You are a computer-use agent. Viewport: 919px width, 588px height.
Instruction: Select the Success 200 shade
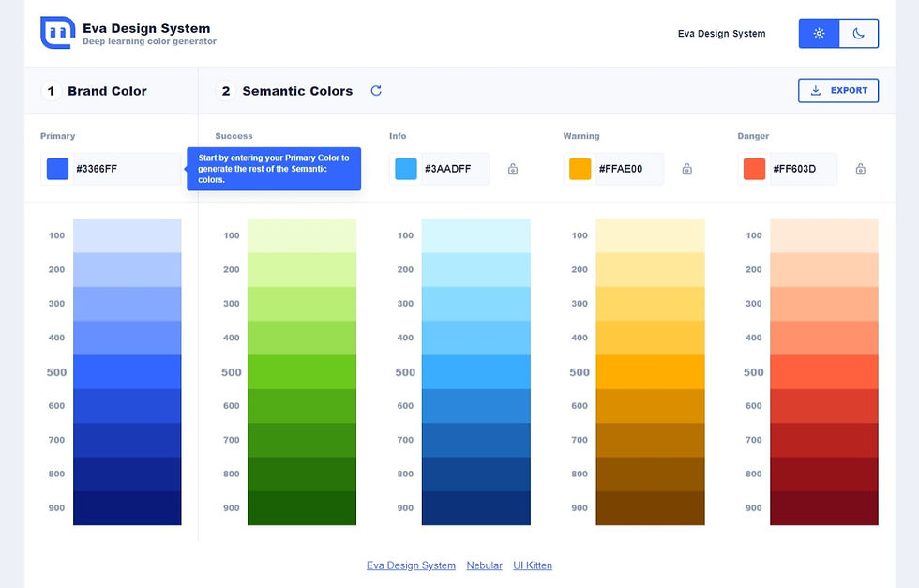pos(302,270)
